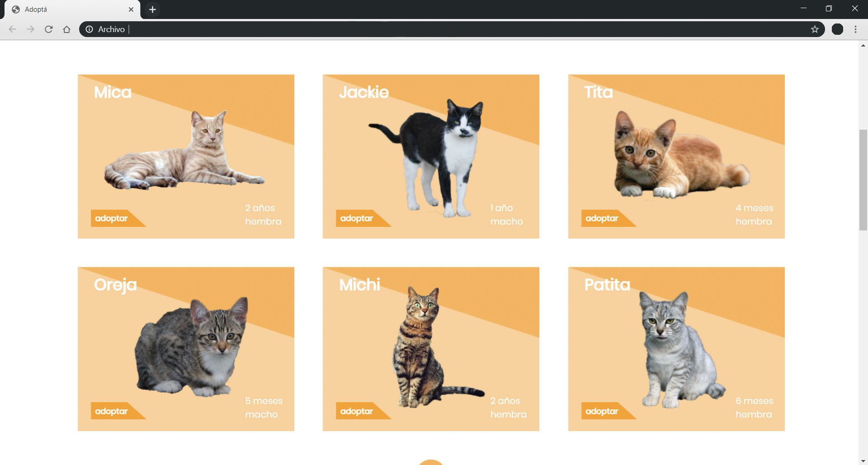View site information icon beside Archivo
The image size is (868, 465).
90,29
